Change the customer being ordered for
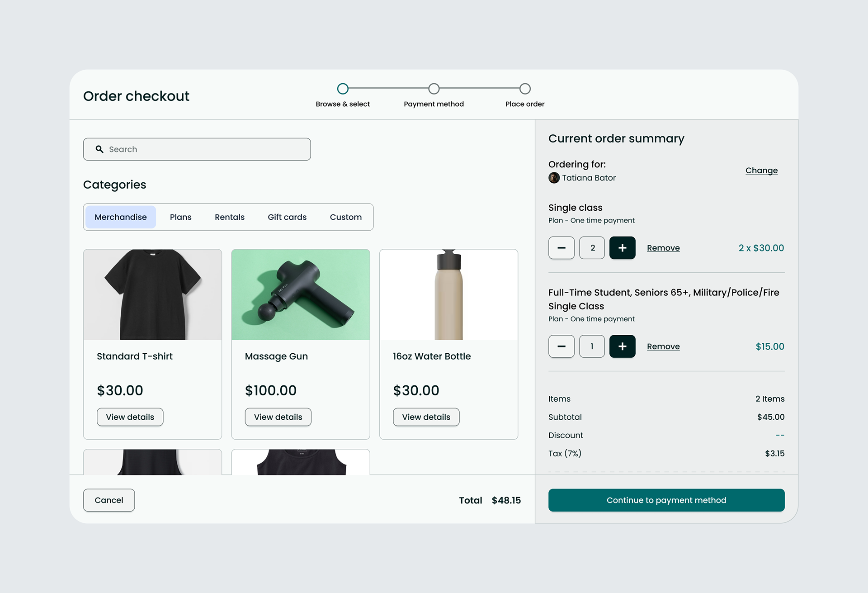The image size is (868, 593). click(x=761, y=171)
